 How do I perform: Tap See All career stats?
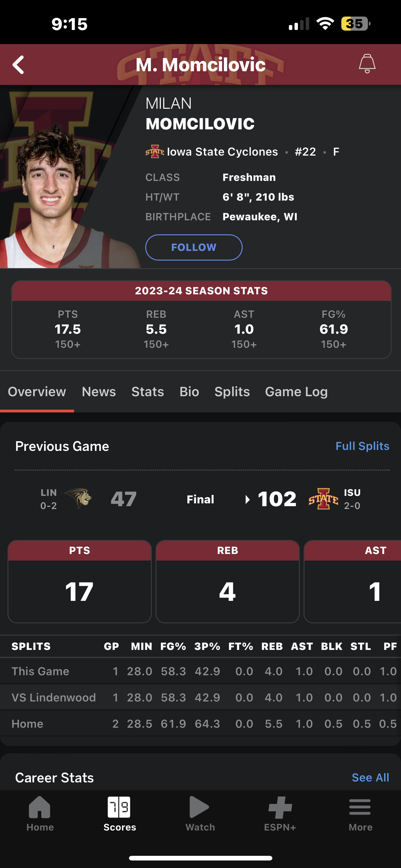[370, 777]
